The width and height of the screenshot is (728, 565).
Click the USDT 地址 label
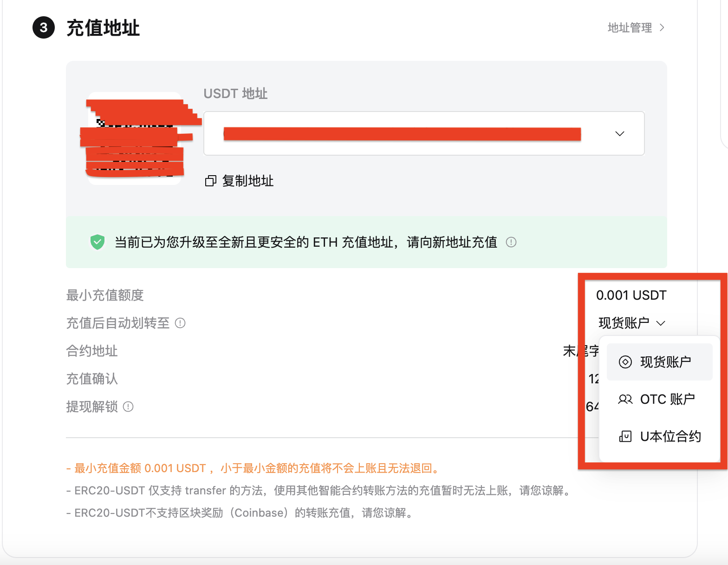(235, 93)
